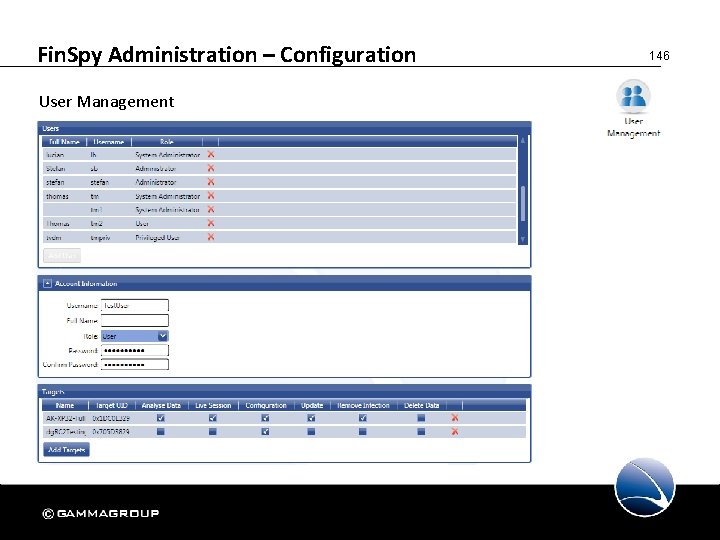Click the 'lucian' name cell
This screenshot has height=540, width=720.
click(x=55, y=155)
